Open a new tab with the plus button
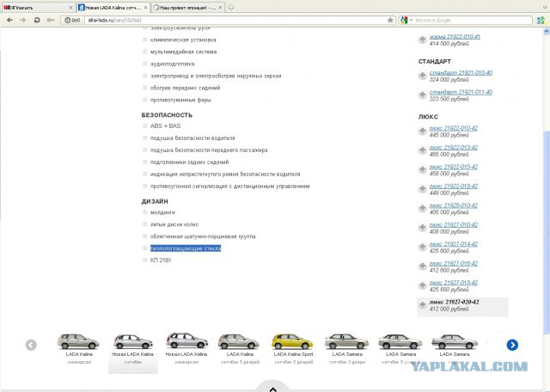 [x=231, y=8]
